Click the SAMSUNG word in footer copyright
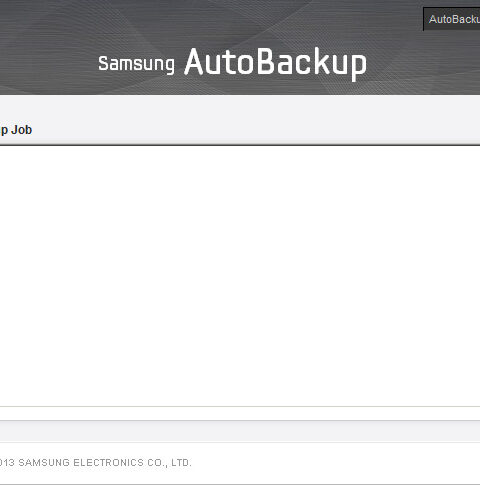Image resolution: width=480 pixels, height=485 pixels. (44, 463)
